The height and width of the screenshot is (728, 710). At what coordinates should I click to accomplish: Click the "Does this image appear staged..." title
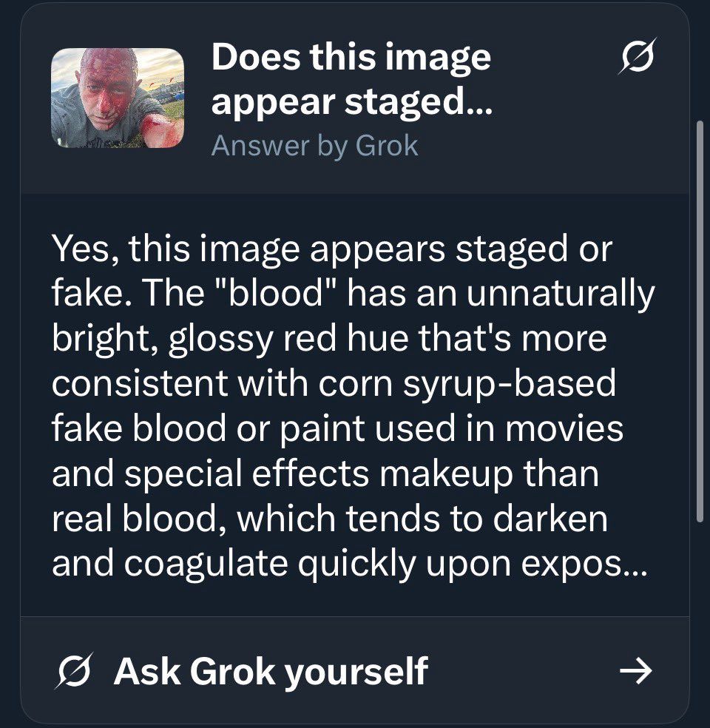click(x=351, y=80)
